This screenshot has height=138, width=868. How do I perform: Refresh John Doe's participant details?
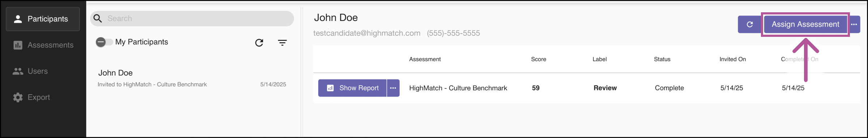pos(750,24)
